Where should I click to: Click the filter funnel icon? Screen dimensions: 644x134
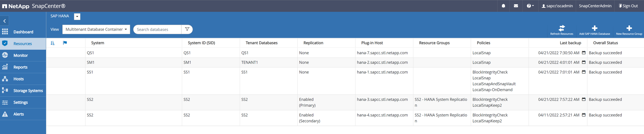click(187, 29)
